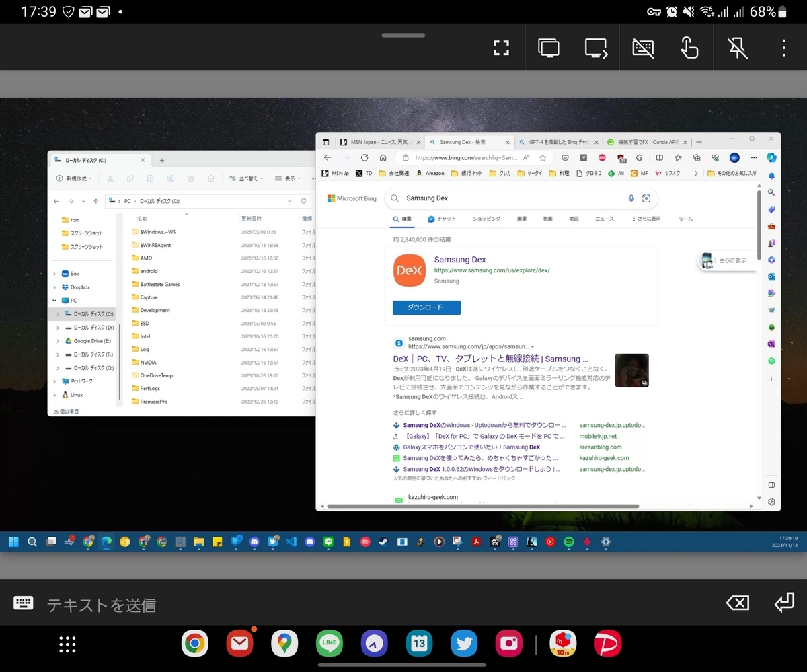Screen dimensions: 807x672
Task: Switch to GPT-4 Bing chat tab
Action: (558, 142)
